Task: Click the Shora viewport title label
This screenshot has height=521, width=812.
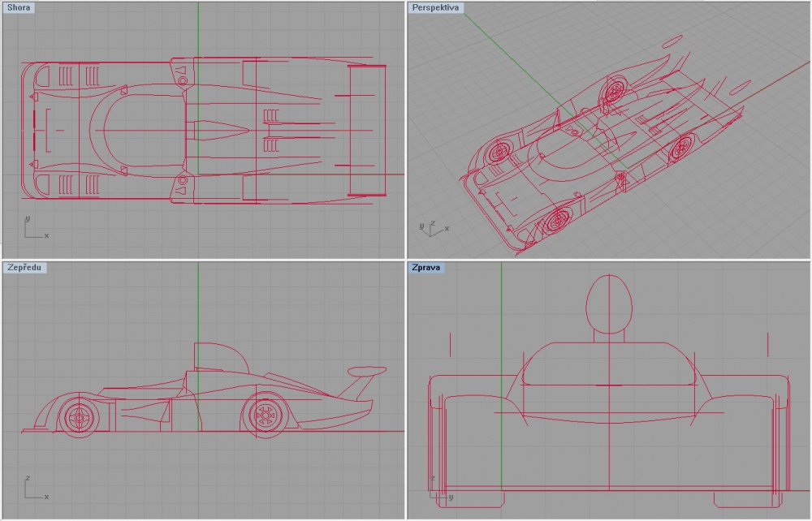Action: pos(19,8)
